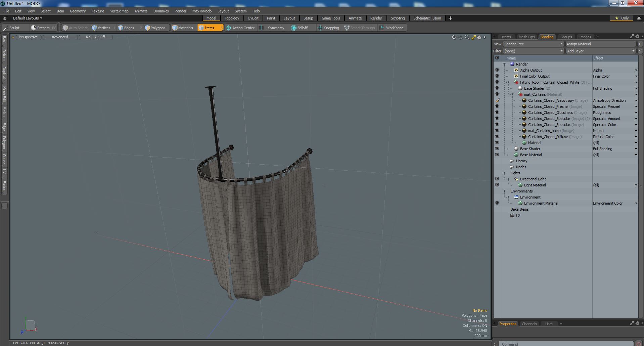Open viewport settings gear icon
This screenshot has height=346, width=644.
479,37
